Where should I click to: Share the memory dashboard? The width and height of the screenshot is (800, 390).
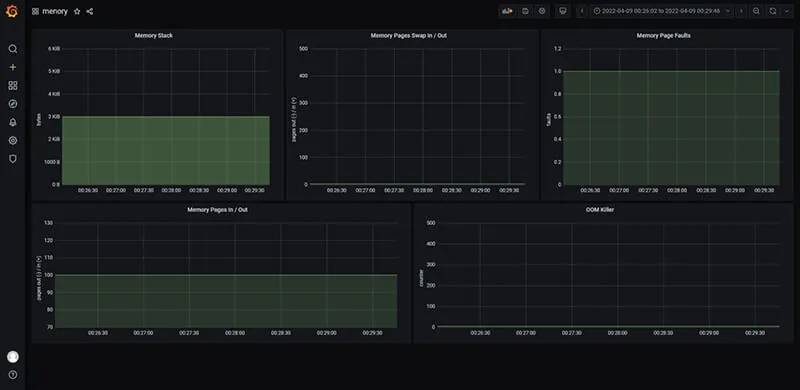(90, 11)
